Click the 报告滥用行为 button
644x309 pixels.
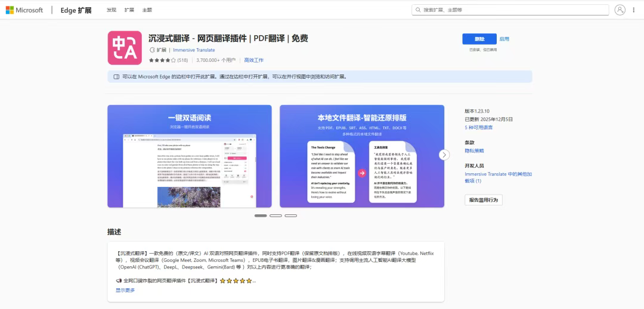coord(484,200)
